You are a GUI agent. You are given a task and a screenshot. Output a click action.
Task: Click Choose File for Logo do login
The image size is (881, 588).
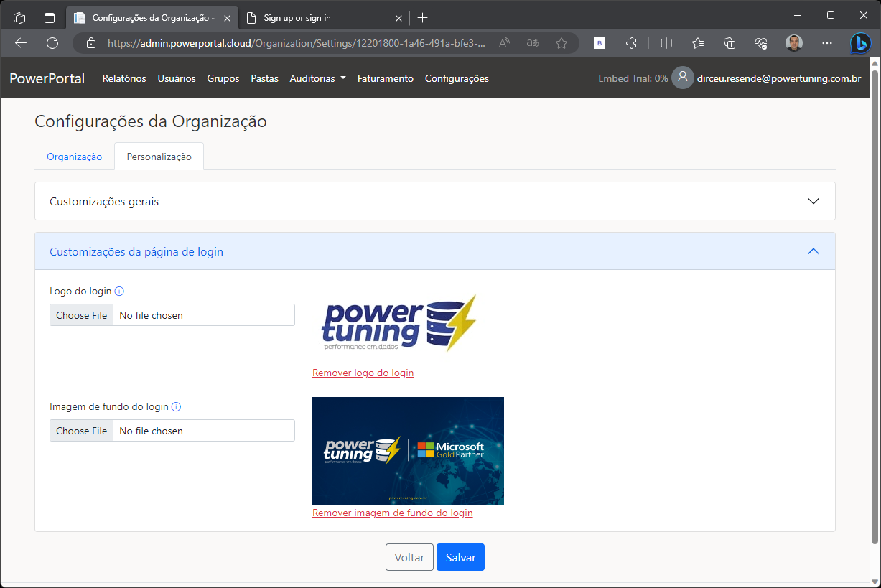81,315
